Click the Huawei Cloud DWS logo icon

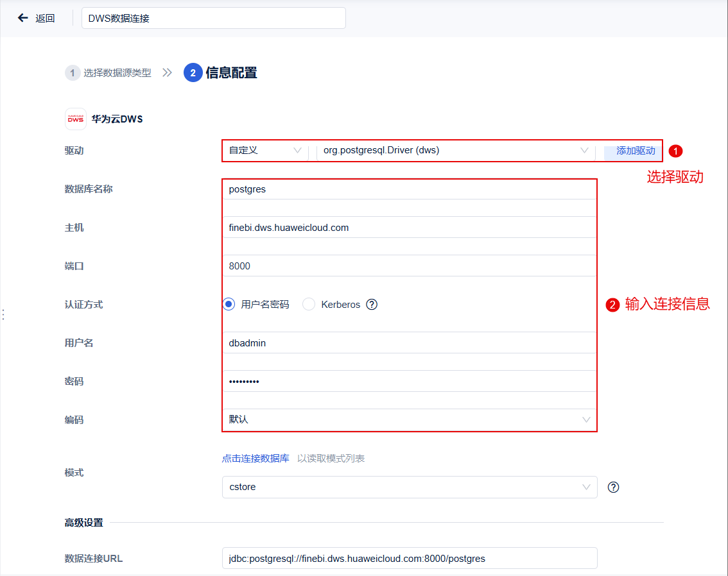pyautogui.click(x=75, y=119)
